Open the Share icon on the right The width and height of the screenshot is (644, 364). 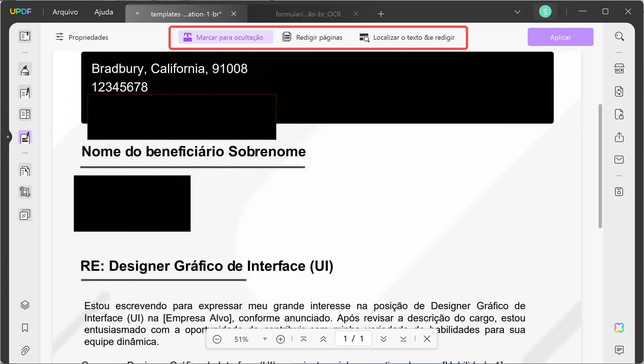click(x=620, y=137)
